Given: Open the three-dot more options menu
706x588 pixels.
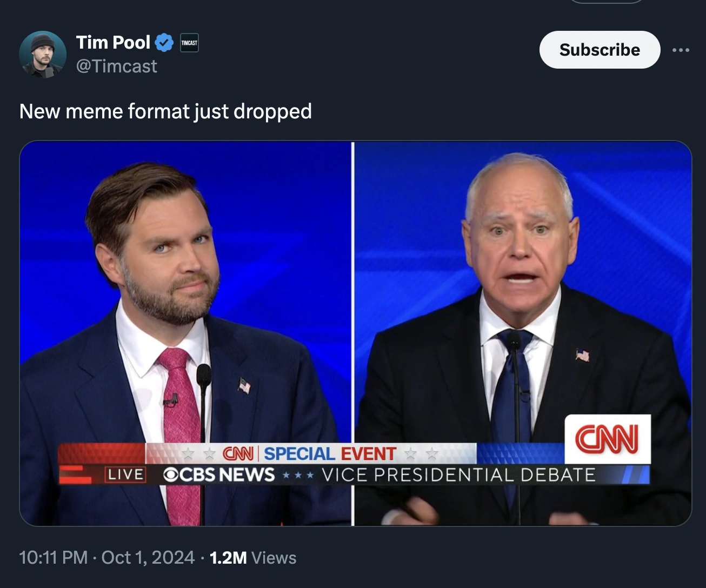Looking at the screenshot, I should (x=681, y=50).
